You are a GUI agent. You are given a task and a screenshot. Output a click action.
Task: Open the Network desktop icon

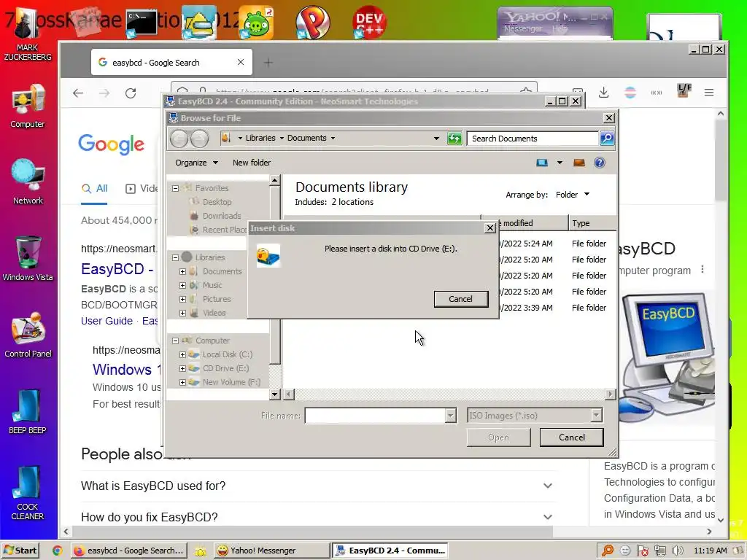28,182
